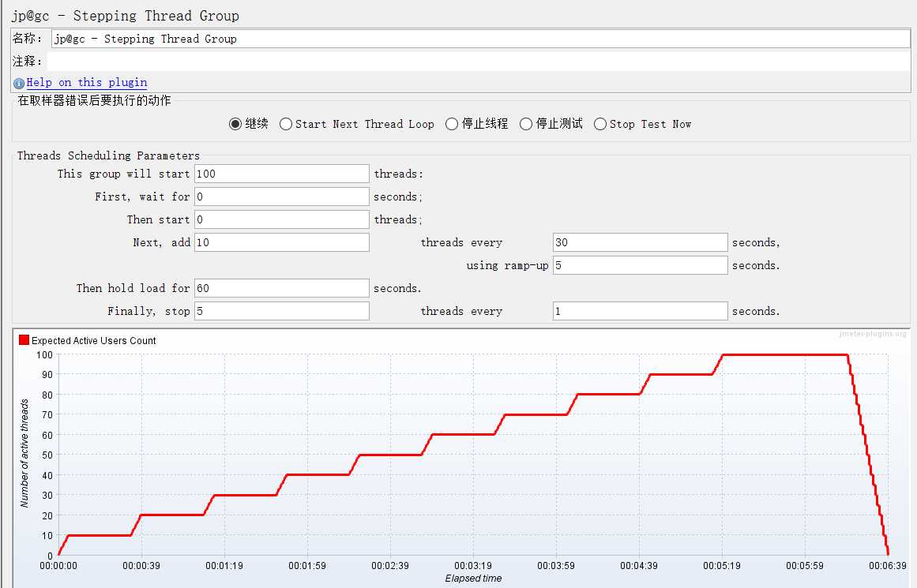Viewport: 917px width, 588px height.
Task: Click the 'Then start' threads field
Action: click(x=282, y=219)
